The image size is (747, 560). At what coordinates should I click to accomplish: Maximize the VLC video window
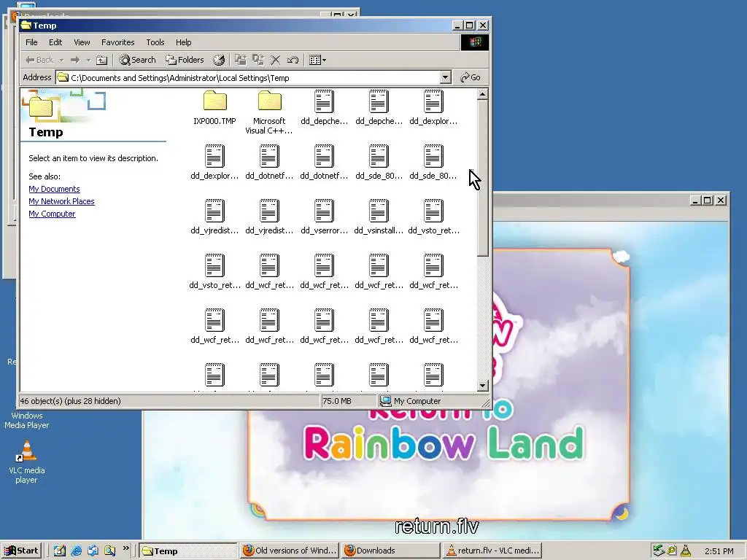tap(708, 201)
